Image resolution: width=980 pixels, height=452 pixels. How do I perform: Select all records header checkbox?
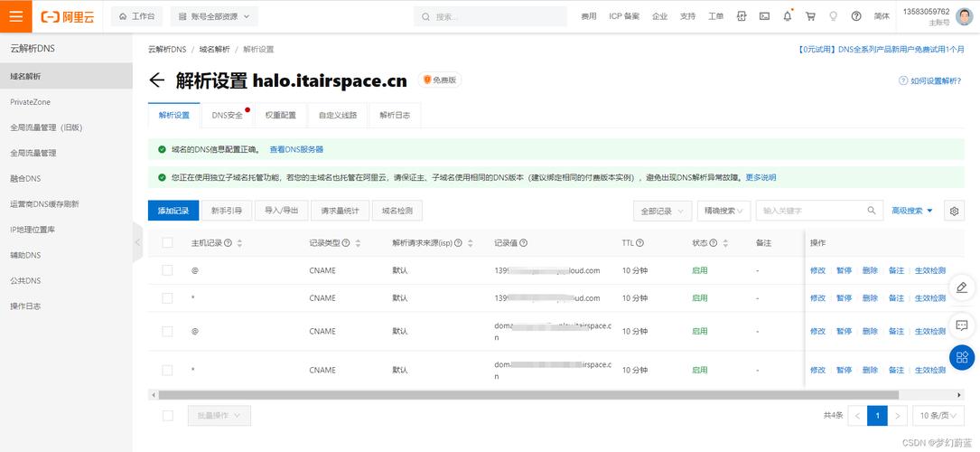click(x=167, y=242)
